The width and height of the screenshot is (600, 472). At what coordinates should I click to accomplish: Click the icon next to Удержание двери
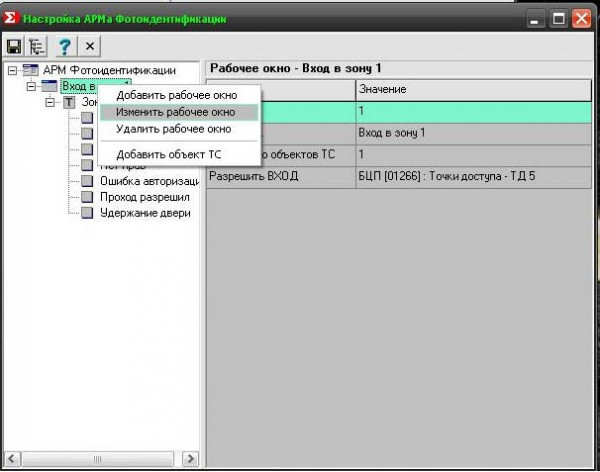point(87,213)
